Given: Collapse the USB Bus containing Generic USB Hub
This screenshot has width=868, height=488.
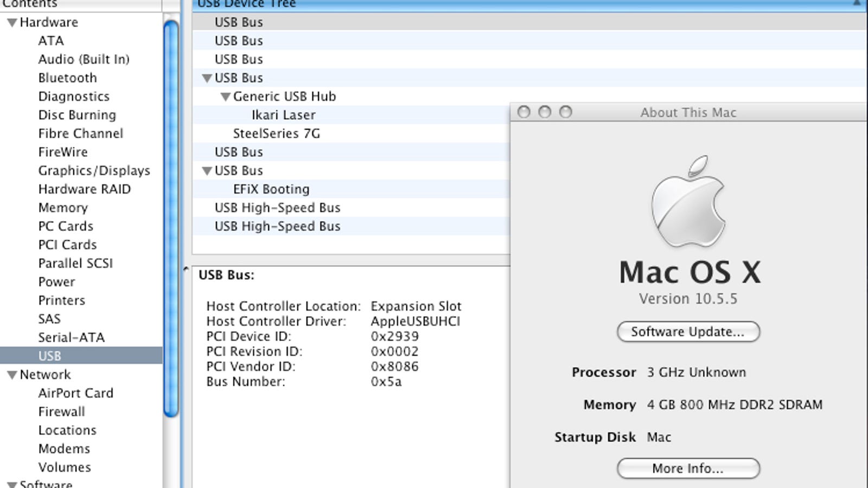Looking at the screenshot, I should (x=207, y=78).
